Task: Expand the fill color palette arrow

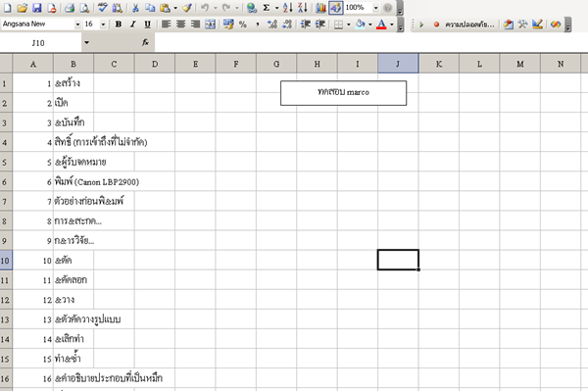Action: [370, 24]
